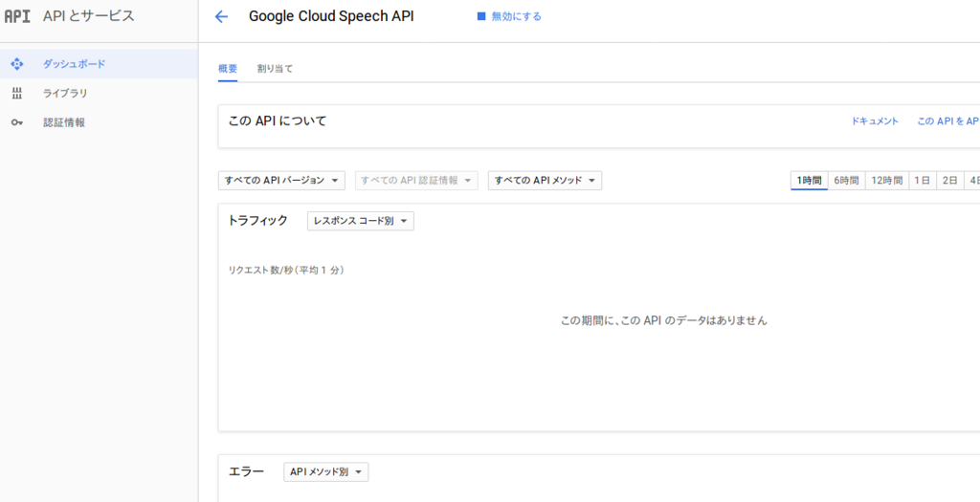Image resolution: width=980 pixels, height=502 pixels.
Task: Open the この API を link
Action: [948, 121]
